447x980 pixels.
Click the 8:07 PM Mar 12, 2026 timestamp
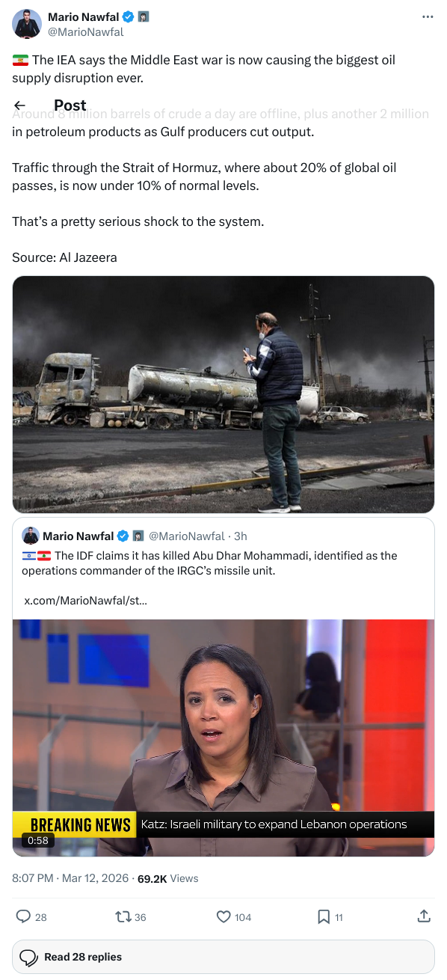coord(72,878)
